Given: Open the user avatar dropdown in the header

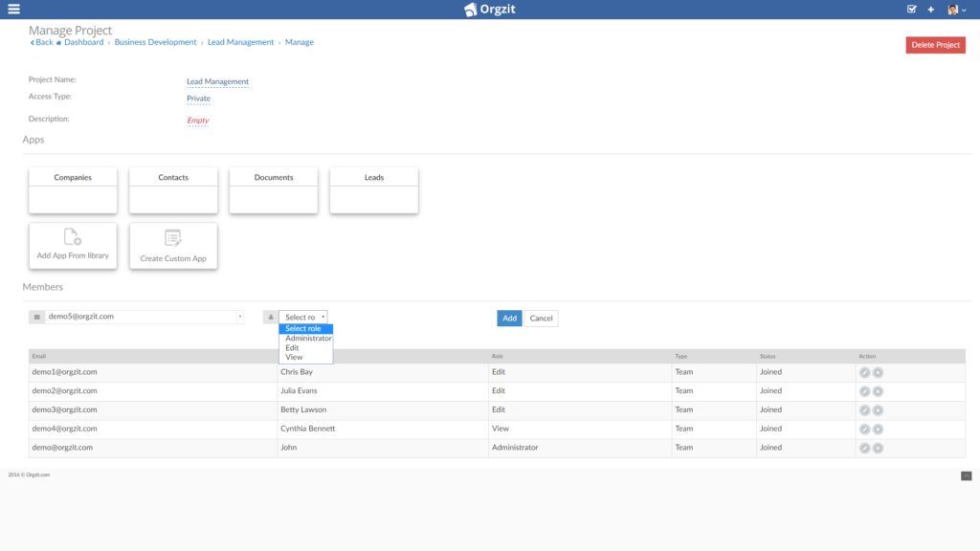Looking at the screenshot, I should coord(953,10).
